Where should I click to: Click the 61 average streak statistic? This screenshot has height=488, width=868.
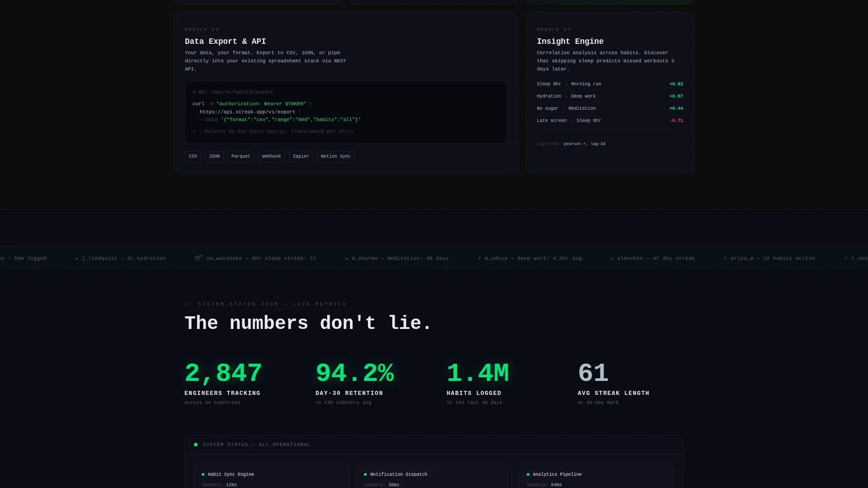pos(593,374)
